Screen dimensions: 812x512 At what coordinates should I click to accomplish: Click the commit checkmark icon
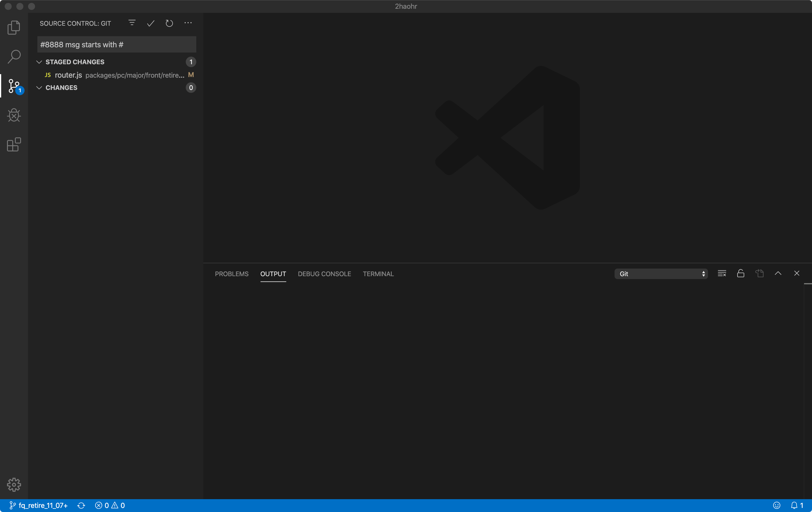click(150, 23)
